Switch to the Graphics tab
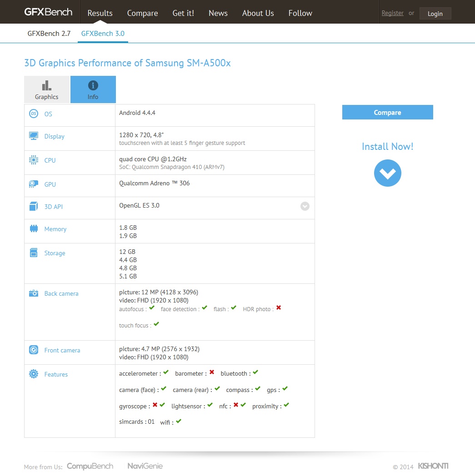 point(47,89)
